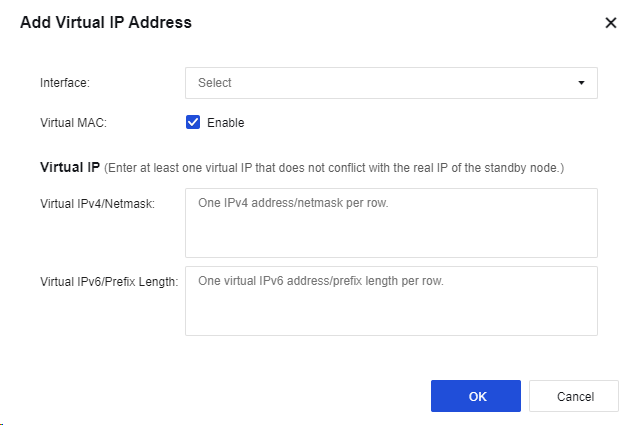Confirm with the OK button
632x425 pixels.
point(476,396)
